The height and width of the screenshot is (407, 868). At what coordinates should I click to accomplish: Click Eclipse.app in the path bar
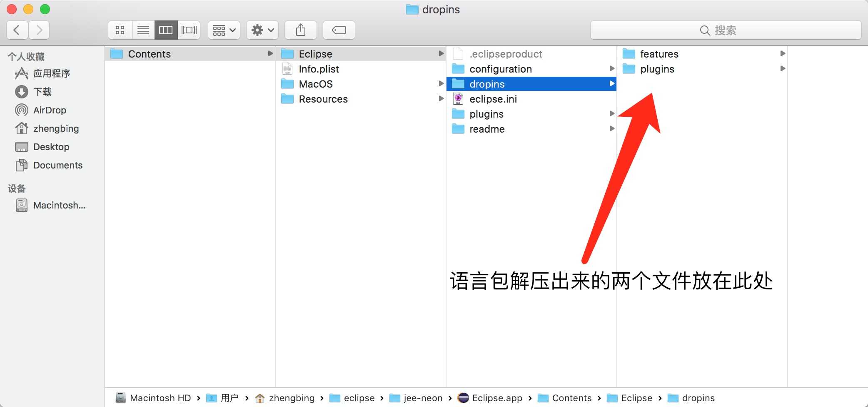point(490,398)
